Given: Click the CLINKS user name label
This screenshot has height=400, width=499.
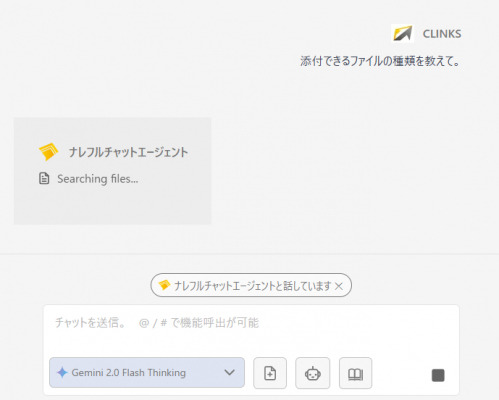Looking at the screenshot, I should coord(442,34).
